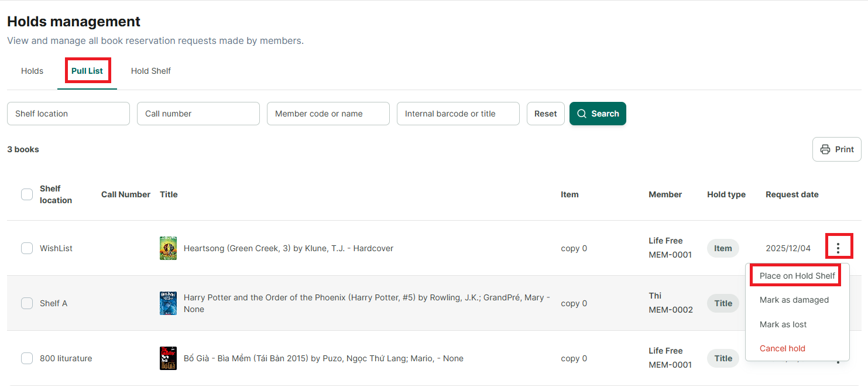Click the Heartsong book cover thumbnail
This screenshot has width=868, height=387.
pos(168,248)
